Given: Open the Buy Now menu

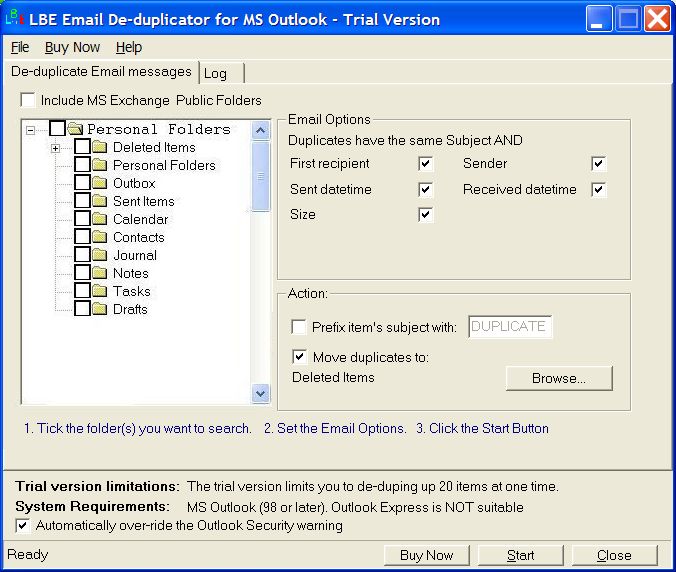Looking at the screenshot, I should coord(72,47).
